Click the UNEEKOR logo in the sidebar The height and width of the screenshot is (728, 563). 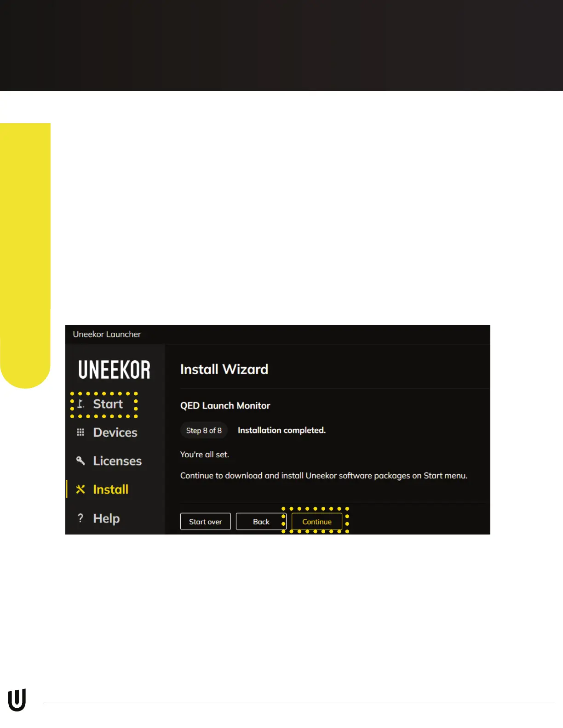[x=114, y=370]
